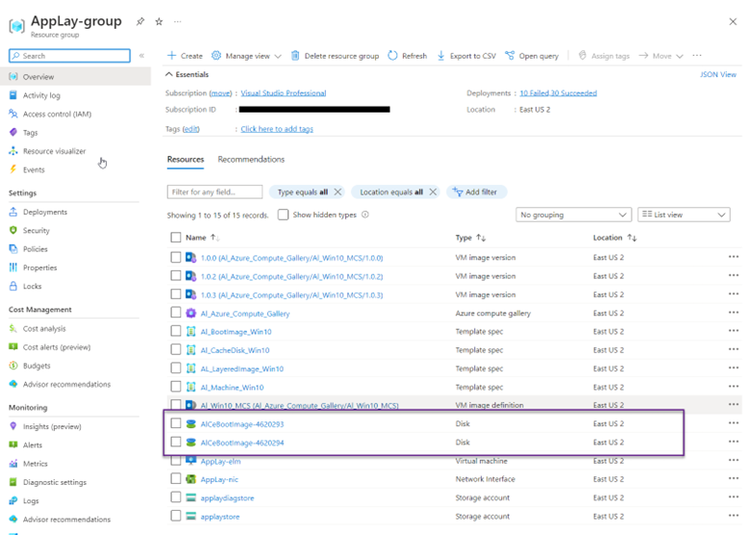Select the Resources tab
750x535 pixels.
pos(186,159)
